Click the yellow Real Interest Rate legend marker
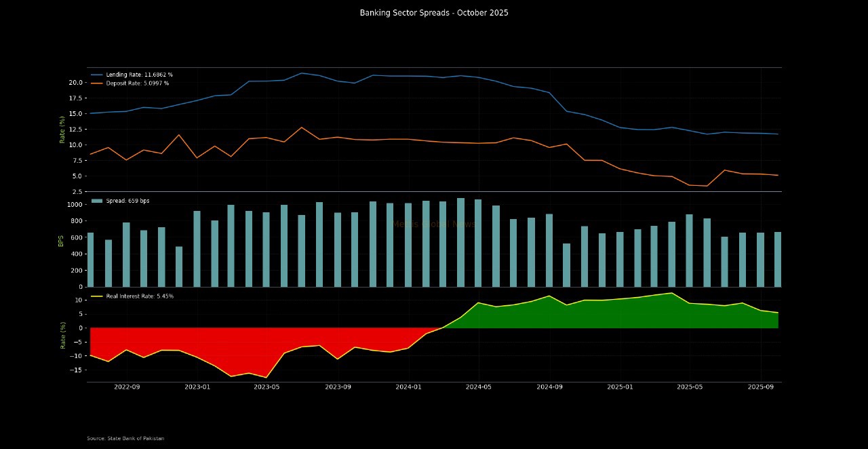This screenshot has height=449, width=868. coord(97,296)
